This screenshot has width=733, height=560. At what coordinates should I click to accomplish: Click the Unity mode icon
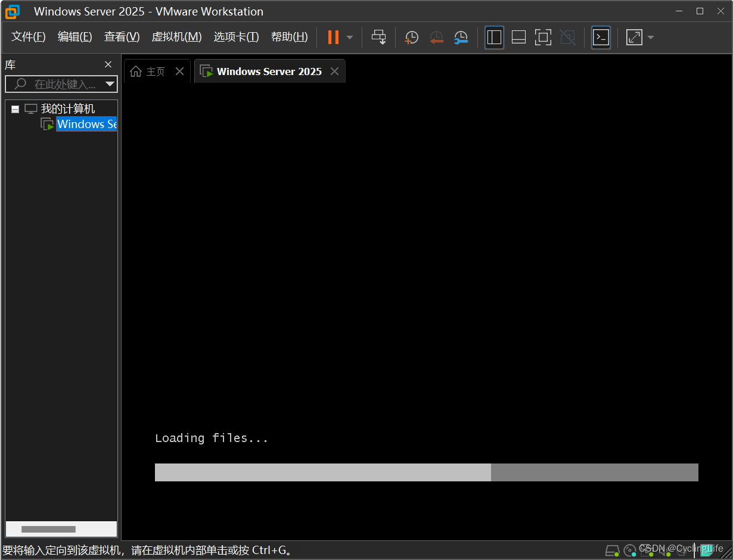[567, 38]
